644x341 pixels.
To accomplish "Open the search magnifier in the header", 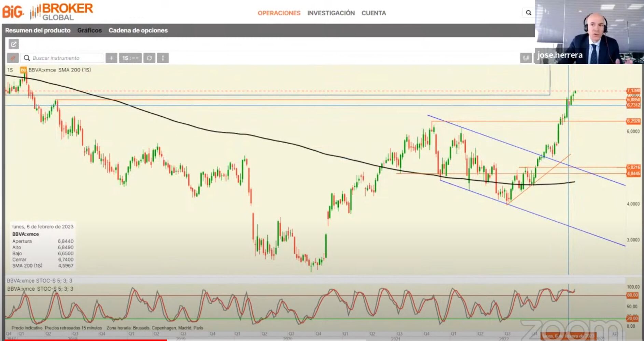I will 529,13.
